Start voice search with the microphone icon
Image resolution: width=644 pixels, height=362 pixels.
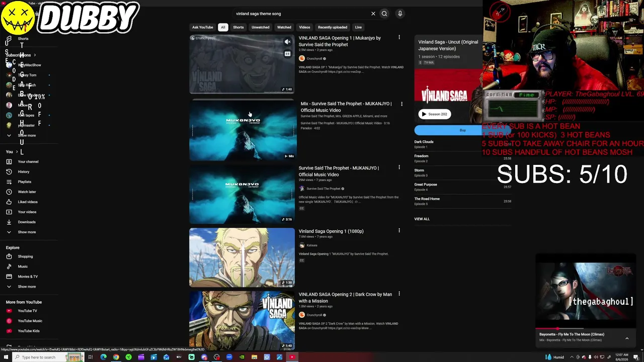400,14
